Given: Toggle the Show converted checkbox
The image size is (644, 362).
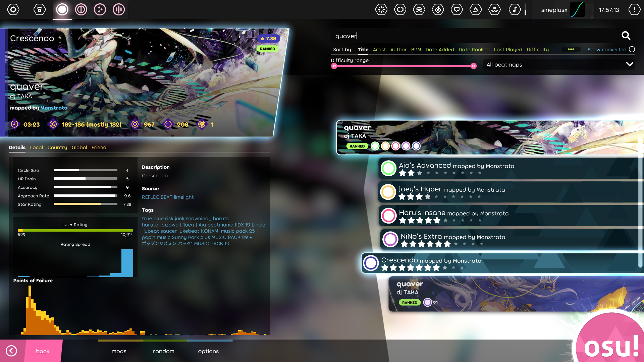Looking at the screenshot, I should [x=632, y=49].
